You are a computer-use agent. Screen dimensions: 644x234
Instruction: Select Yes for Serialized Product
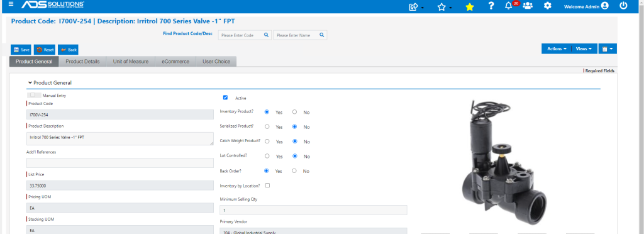click(x=267, y=126)
